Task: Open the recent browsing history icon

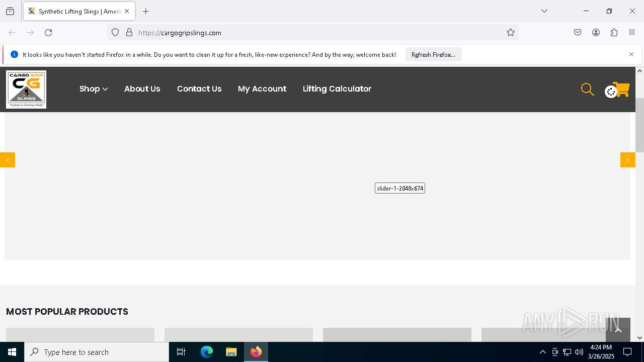Action: (x=10, y=11)
